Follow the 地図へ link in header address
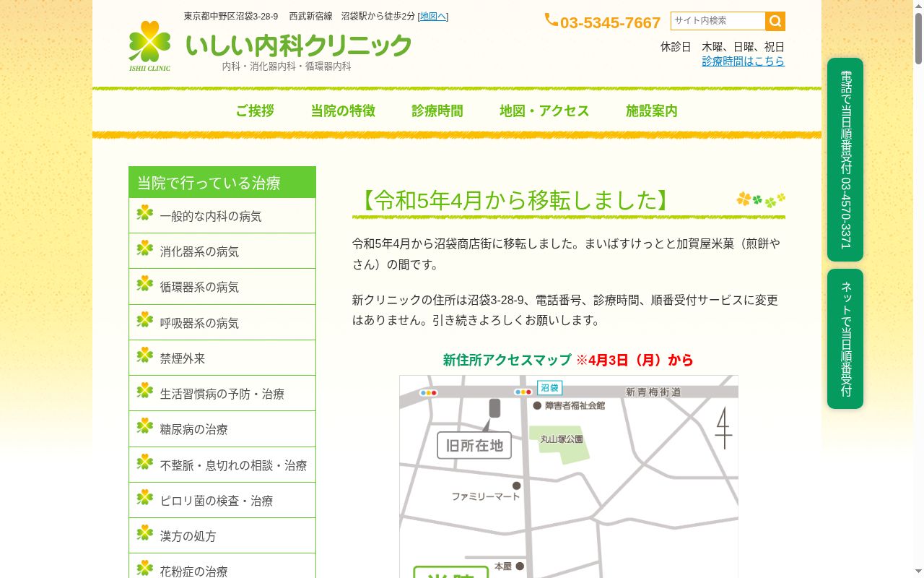This screenshot has height=578, width=924. 433,16
